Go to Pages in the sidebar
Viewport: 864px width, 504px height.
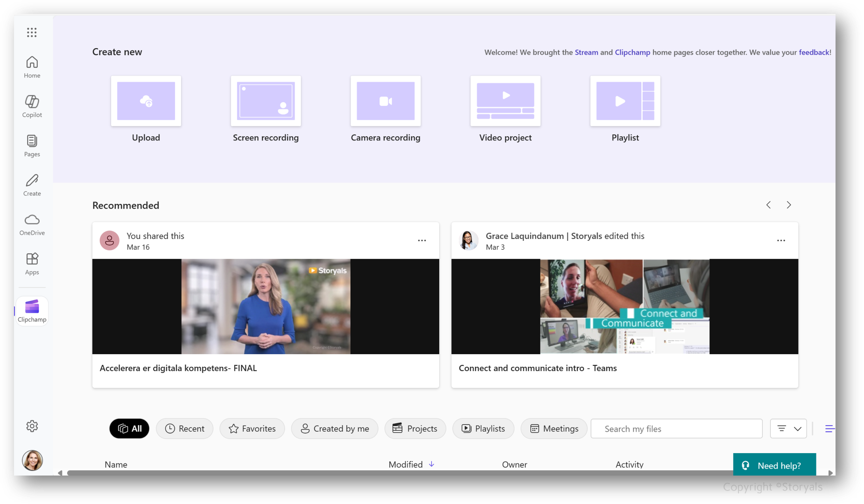coord(32,146)
